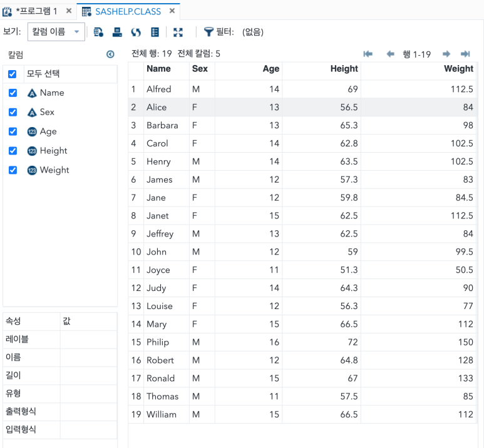Toggle the Sex column checkbox
This screenshot has height=448, width=484.
click(x=13, y=112)
